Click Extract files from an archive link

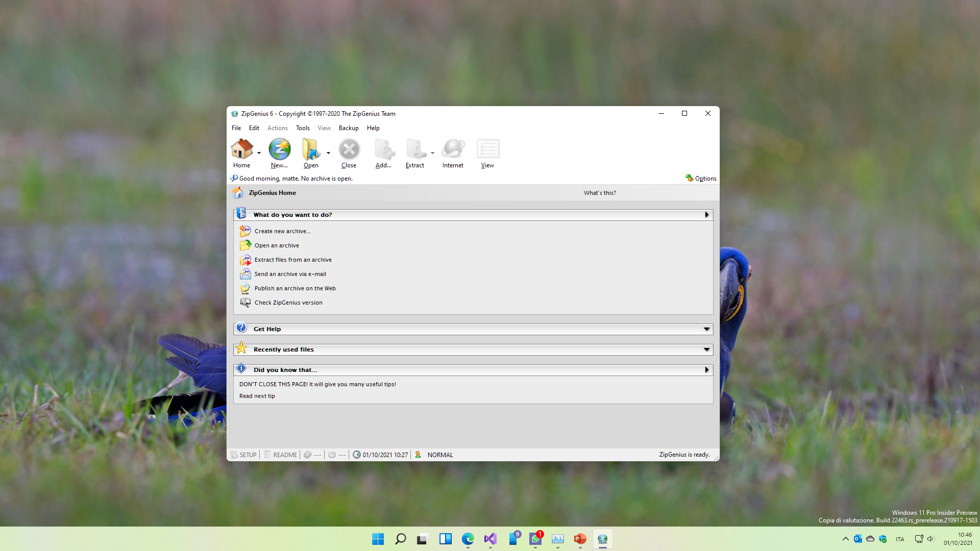(x=293, y=260)
